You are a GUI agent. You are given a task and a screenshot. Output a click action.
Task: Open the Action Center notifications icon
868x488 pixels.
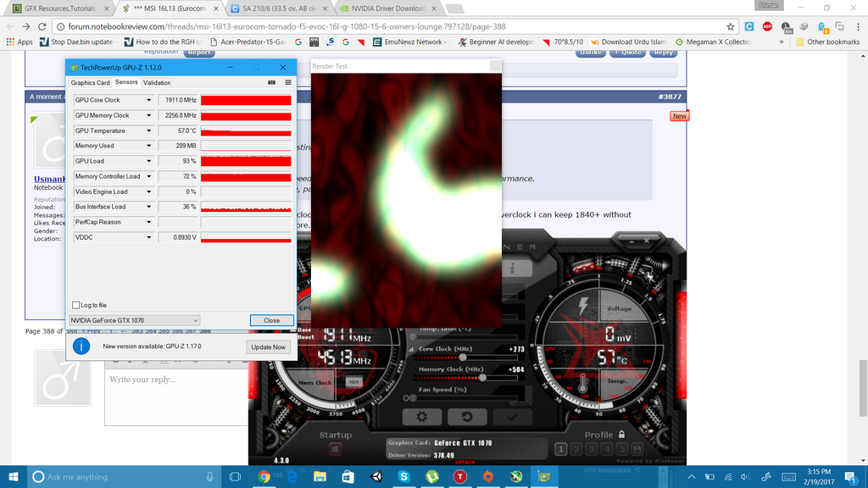coord(851,477)
